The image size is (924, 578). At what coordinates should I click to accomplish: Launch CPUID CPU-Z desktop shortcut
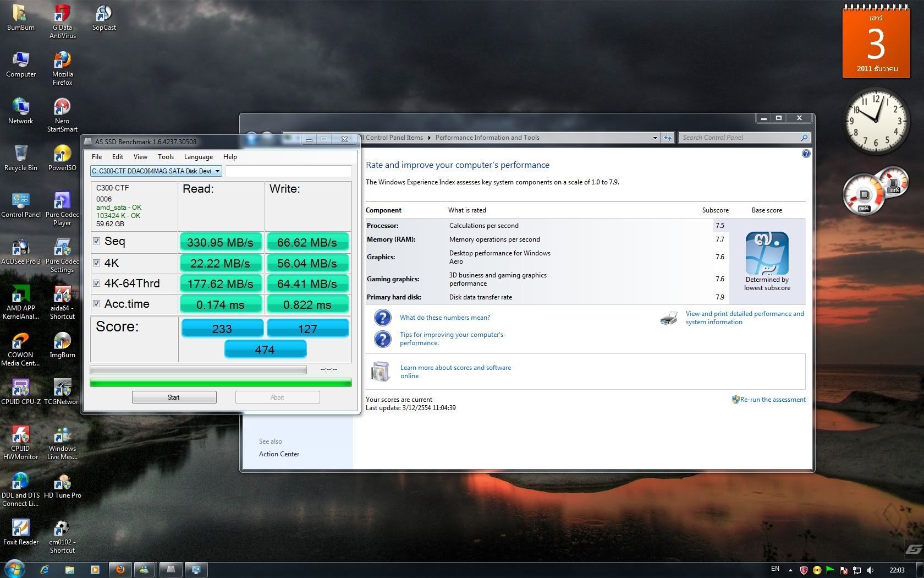[x=20, y=392]
